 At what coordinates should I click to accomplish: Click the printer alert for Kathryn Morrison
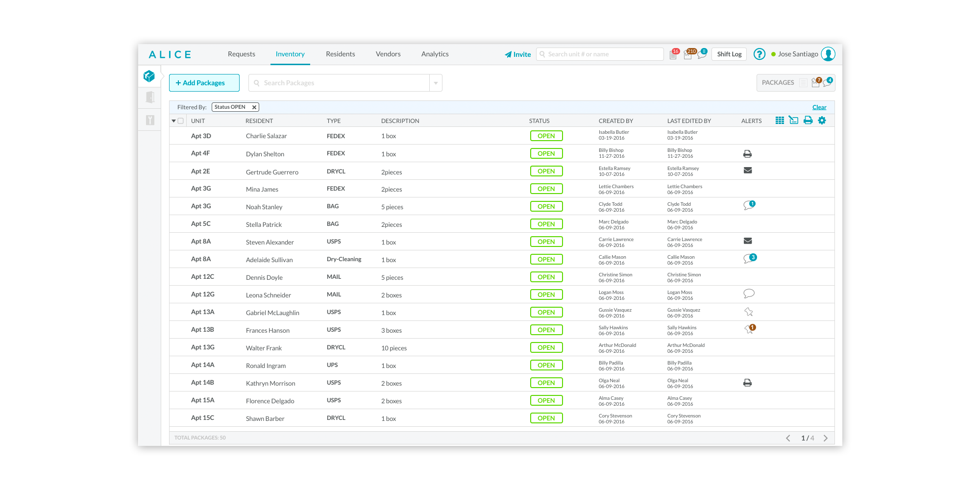(747, 383)
